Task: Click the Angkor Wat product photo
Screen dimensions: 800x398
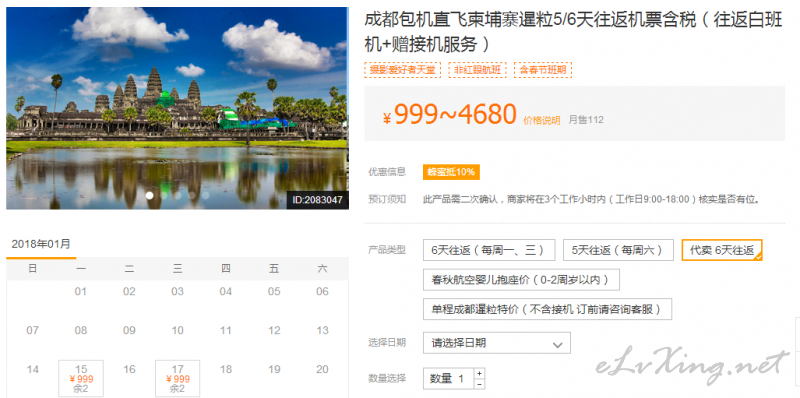Action: pos(177,108)
